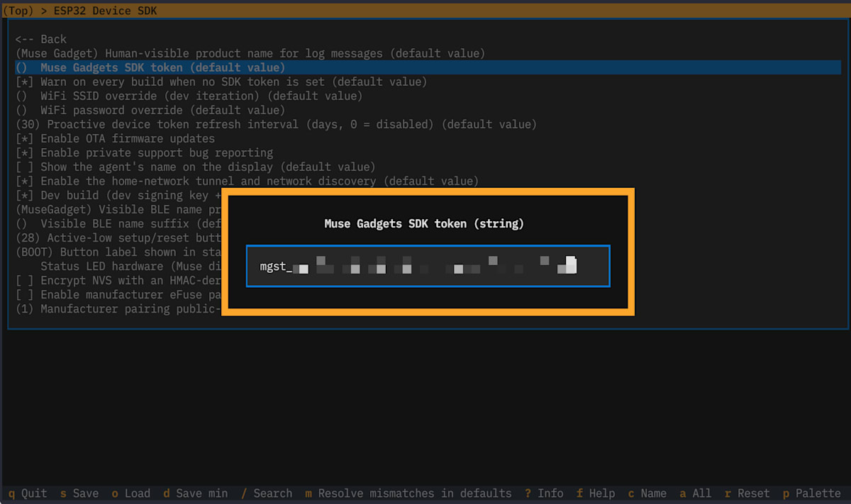Open Palette from the footer bar
Image resolution: width=851 pixels, height=504 pixels.
(x=811, y=493)
